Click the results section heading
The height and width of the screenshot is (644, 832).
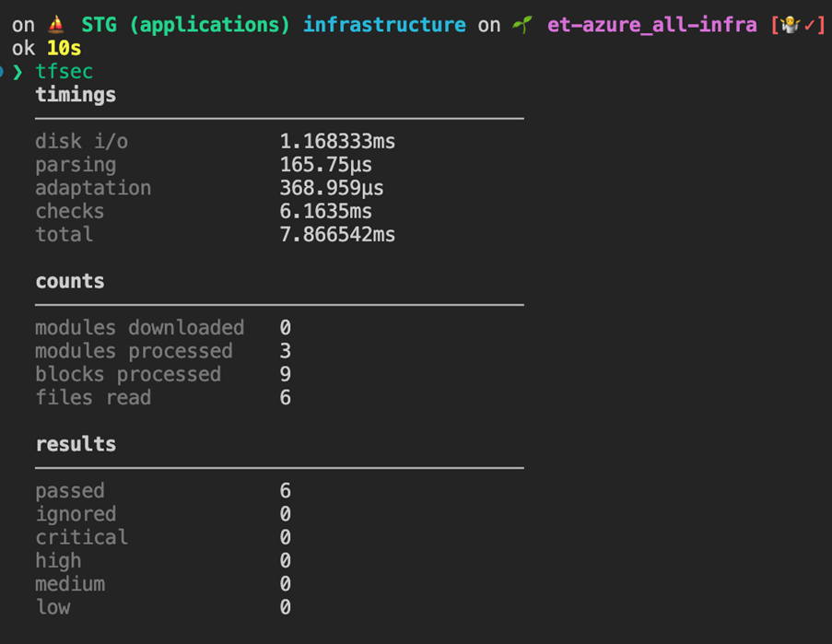coord(76,444)
